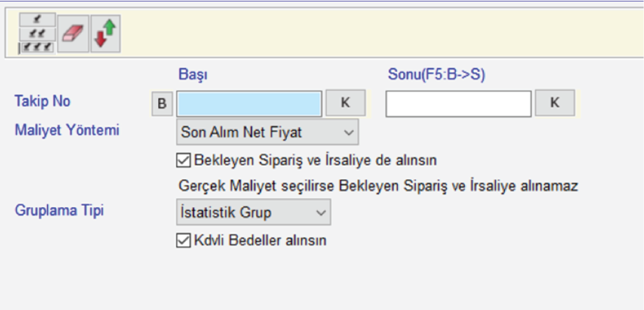The height and width of the screenshot is (310, 644).
Task: Click the Takip No label
Action: (x=43, y=101)
